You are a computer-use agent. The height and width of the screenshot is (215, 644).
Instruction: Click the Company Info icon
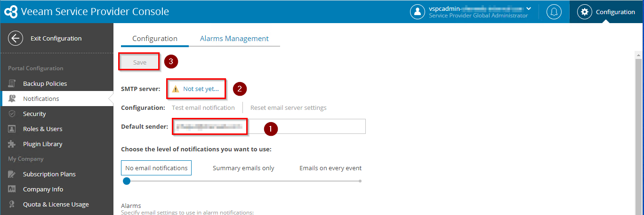pyautogui.click(x=12, y=189)
